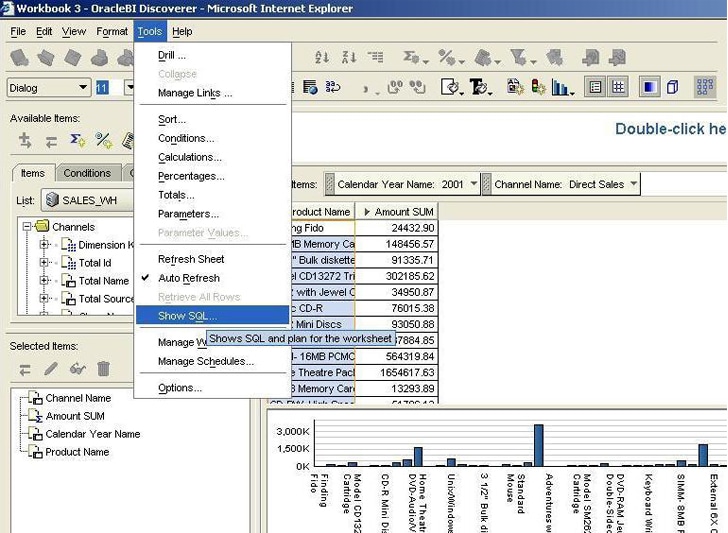
Task: Expand the Total Source tree item
Action: [44, 298]
